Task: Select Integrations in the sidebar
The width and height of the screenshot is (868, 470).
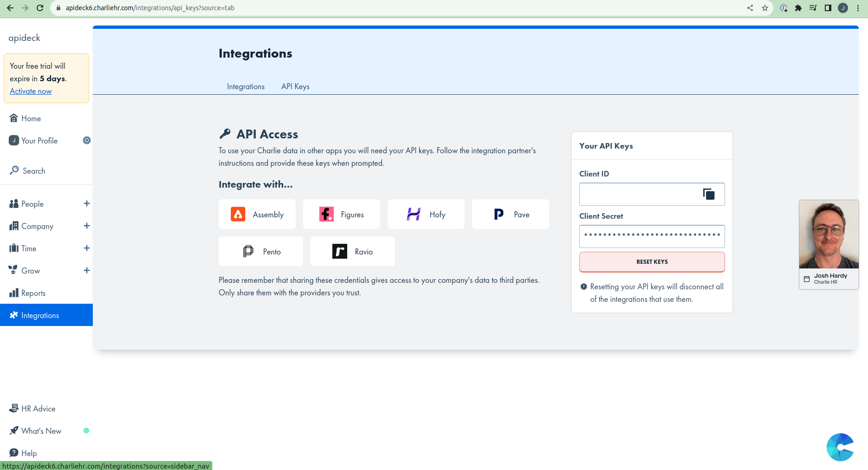Action: [x=46, y=315]
